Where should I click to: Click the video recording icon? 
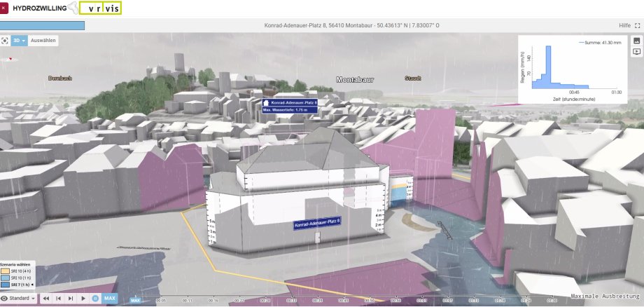pyautogui.click(x=636, y=51)
